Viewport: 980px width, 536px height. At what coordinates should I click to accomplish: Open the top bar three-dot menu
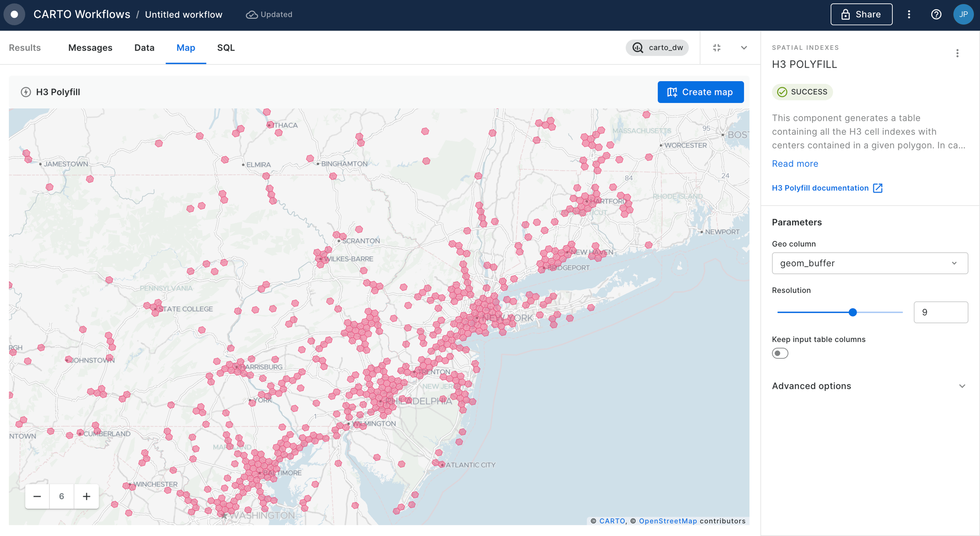click(909, 14)
